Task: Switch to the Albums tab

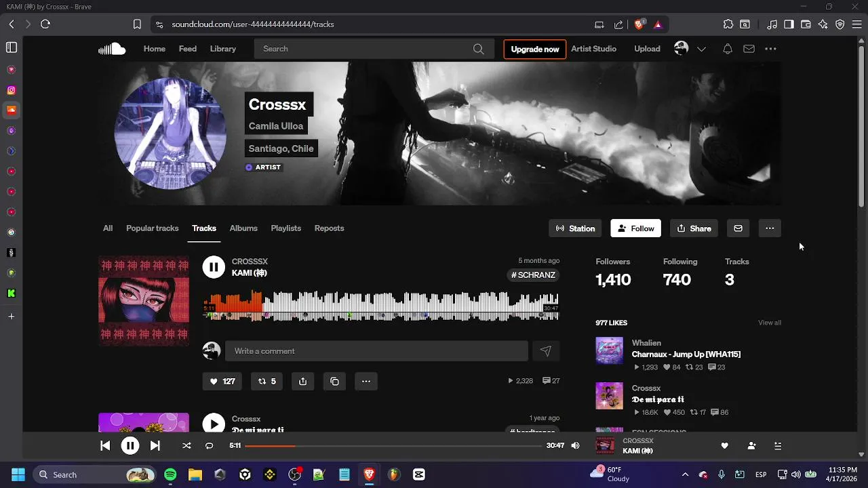Action: pos(243,228)
